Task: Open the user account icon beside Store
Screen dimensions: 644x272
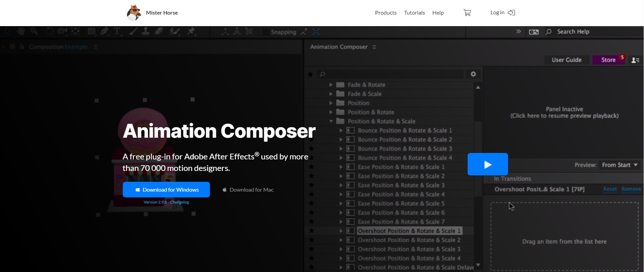Action: pos(636,60)
